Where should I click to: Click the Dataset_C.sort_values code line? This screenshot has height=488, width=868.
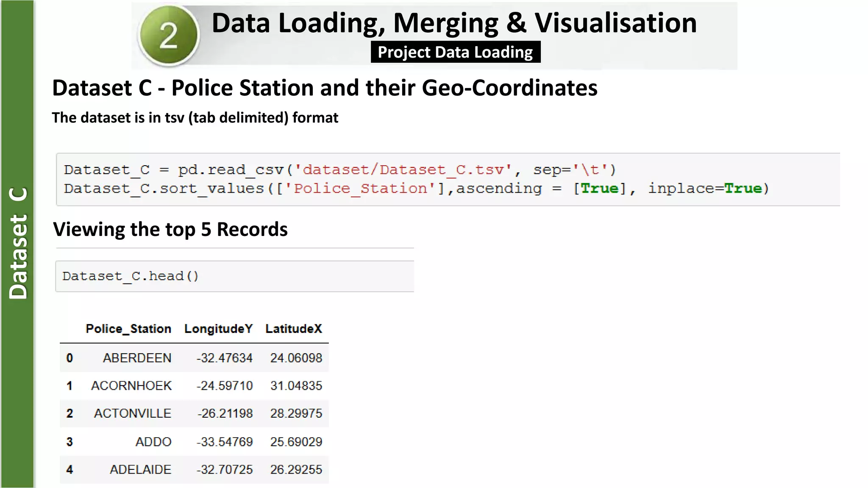pos(416,189)
